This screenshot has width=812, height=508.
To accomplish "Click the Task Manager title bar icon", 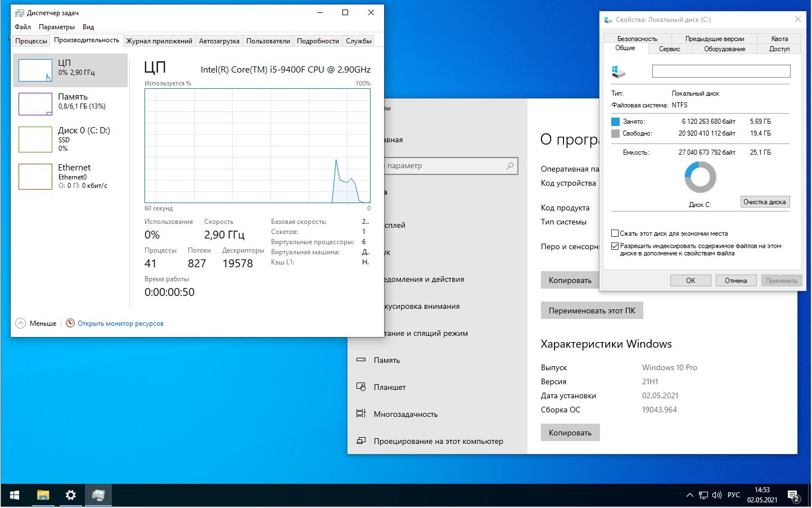I will (x=20, y=12).
